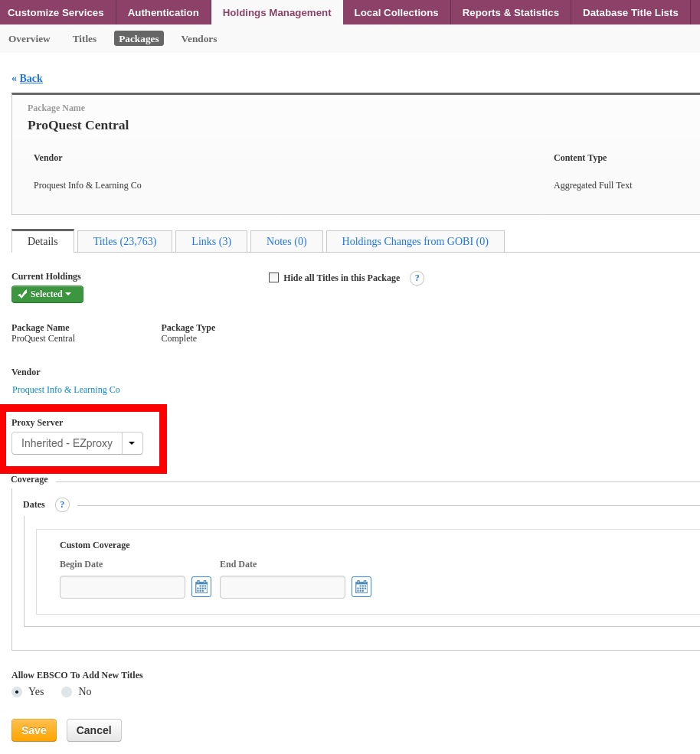The height and width of the screenshot is (754, 700).
Task: Go to Database Title Lists
Action: tap(630, 12)
